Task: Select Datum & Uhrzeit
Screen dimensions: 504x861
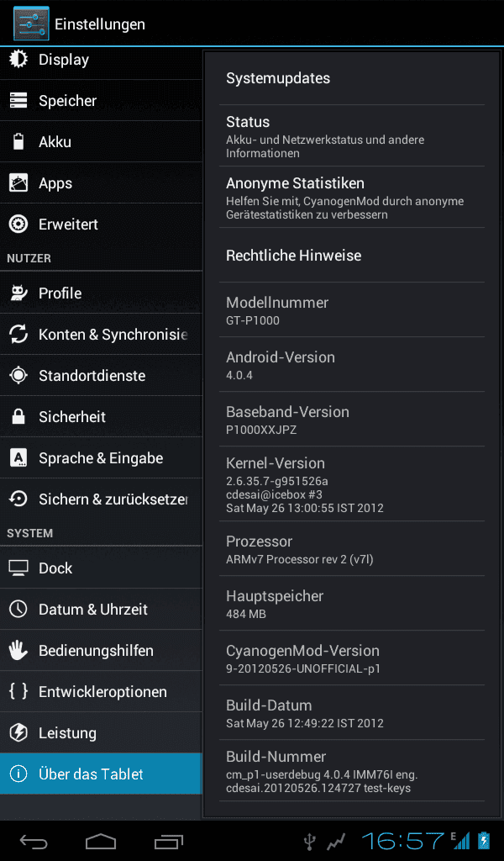Action: pyautogui.click(x=101, y=609)
